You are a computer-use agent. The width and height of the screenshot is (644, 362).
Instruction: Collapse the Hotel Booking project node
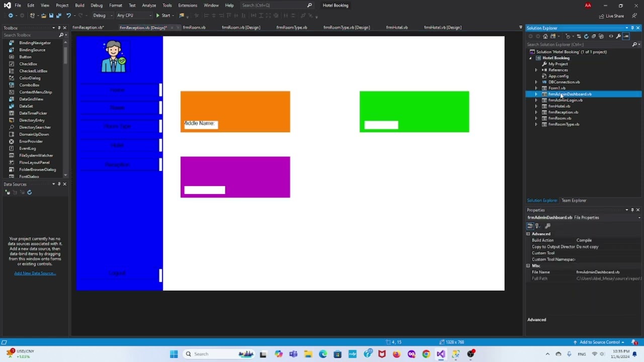coord(530,58)
